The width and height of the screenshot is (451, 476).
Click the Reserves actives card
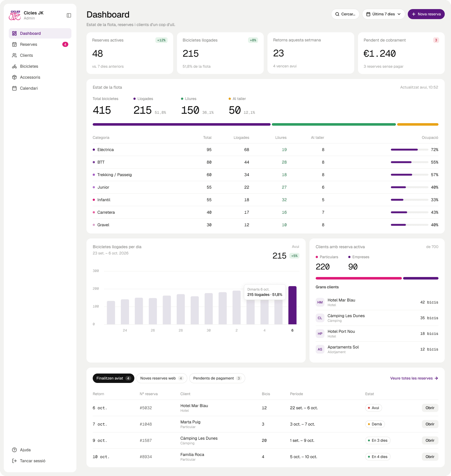tap(130, 53)
